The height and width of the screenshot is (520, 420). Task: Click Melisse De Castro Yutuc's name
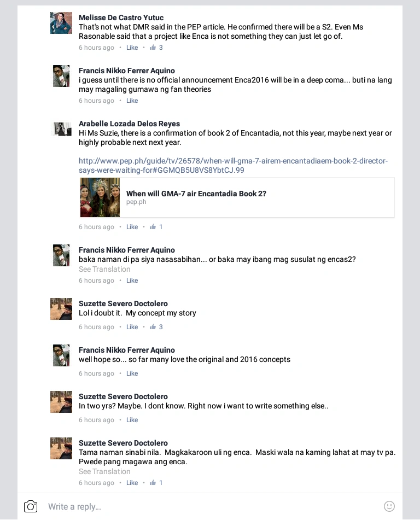[x=121, y=17]
